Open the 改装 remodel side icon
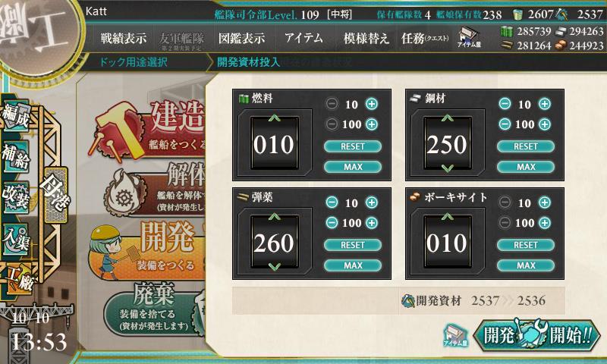Image resolution: width=607 pixels, height=364 pixels. point(16,197)
